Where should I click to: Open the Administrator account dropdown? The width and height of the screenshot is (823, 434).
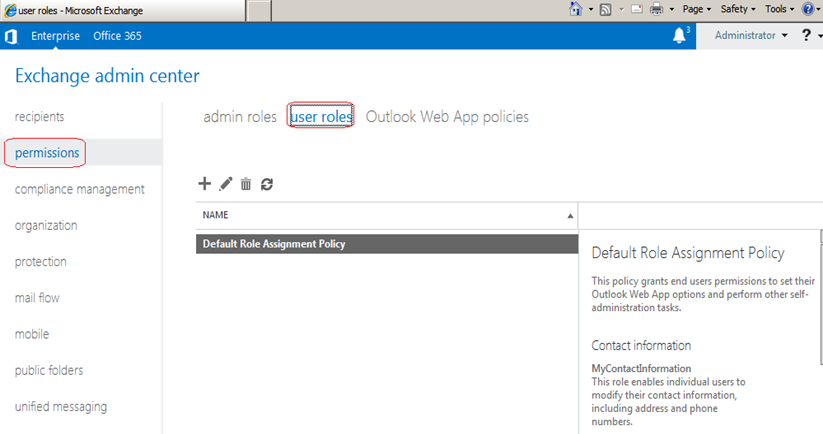coord(750,36)
